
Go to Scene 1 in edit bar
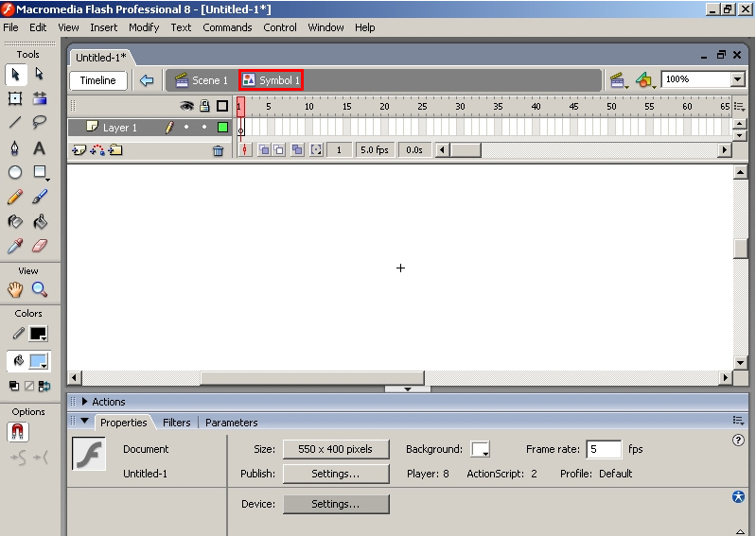click(x=202, y=80)
